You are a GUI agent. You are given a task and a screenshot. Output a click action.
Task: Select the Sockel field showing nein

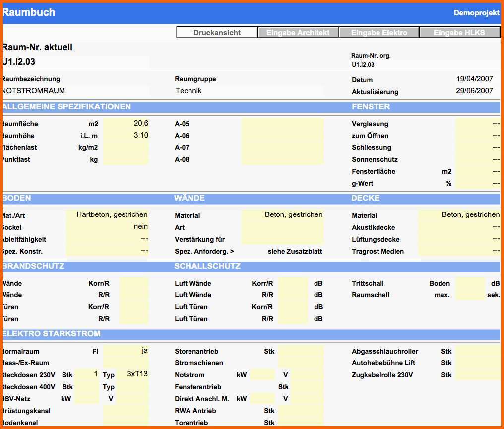point(107,227)
